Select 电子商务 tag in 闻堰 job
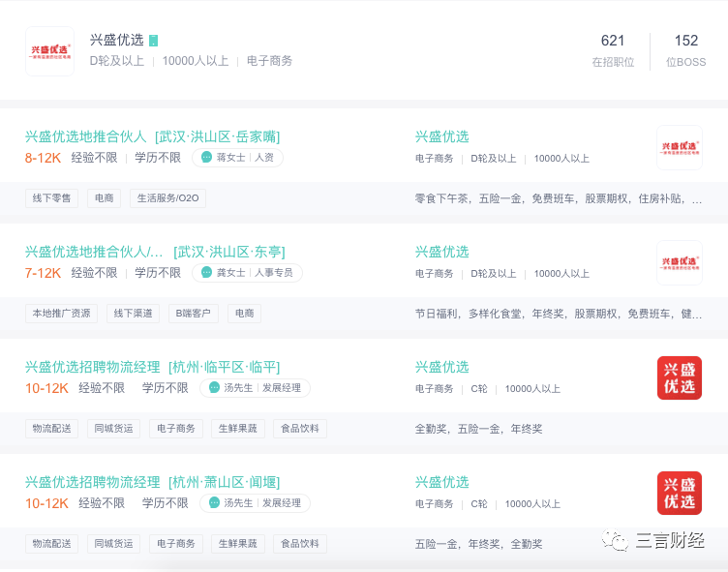 pyautogui.click(x=176, y=544)
